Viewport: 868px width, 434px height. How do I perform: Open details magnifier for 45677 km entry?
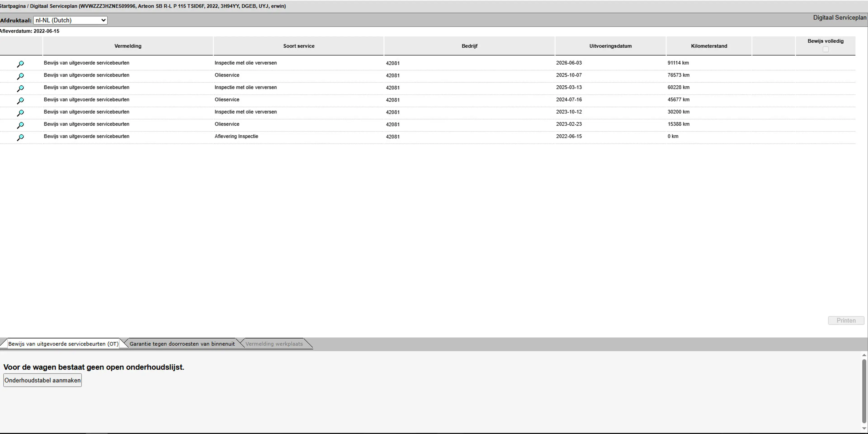point(20,101)
